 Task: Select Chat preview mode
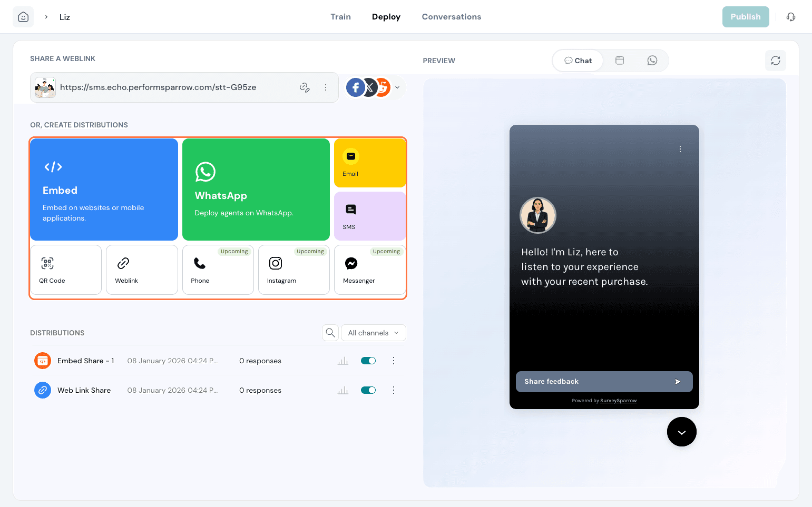pyautogui.click(x=578, y=61)
